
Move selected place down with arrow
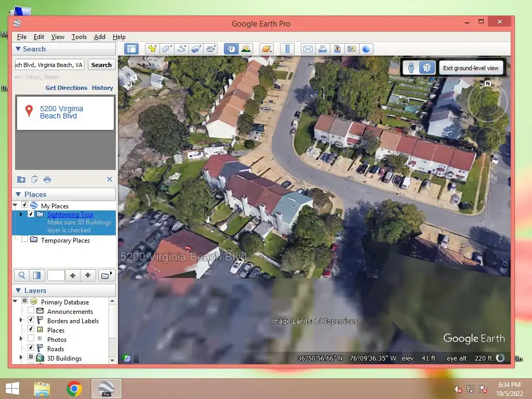88,275
